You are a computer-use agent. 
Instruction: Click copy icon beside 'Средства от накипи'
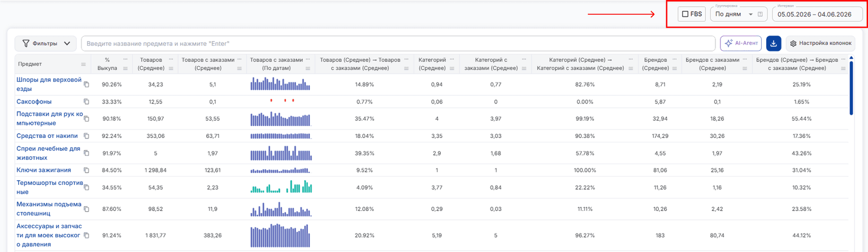click(86, 136)
